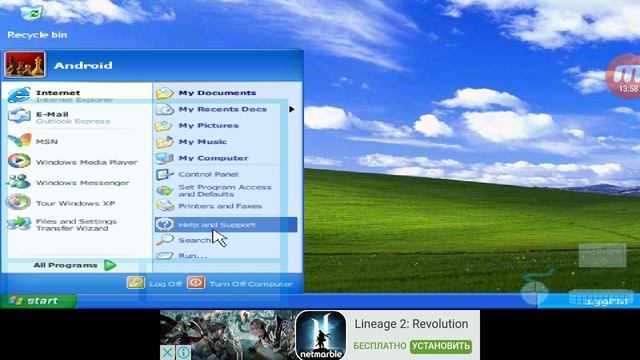Click the Control Panel icon
The image size is (640, 360).
[x=165, y=174]
